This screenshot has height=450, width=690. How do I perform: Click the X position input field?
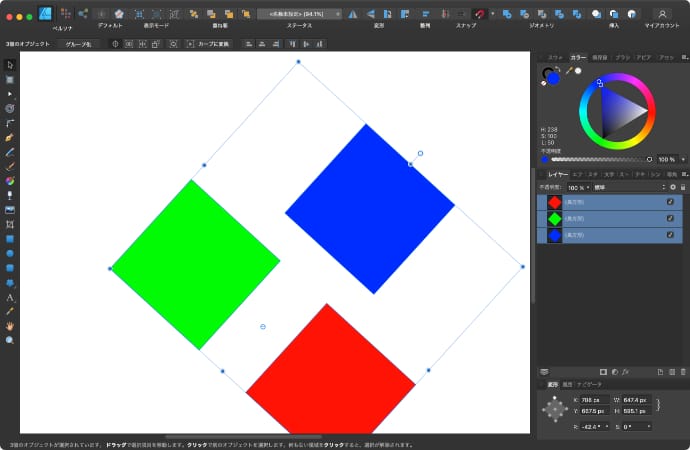[590, 400]
